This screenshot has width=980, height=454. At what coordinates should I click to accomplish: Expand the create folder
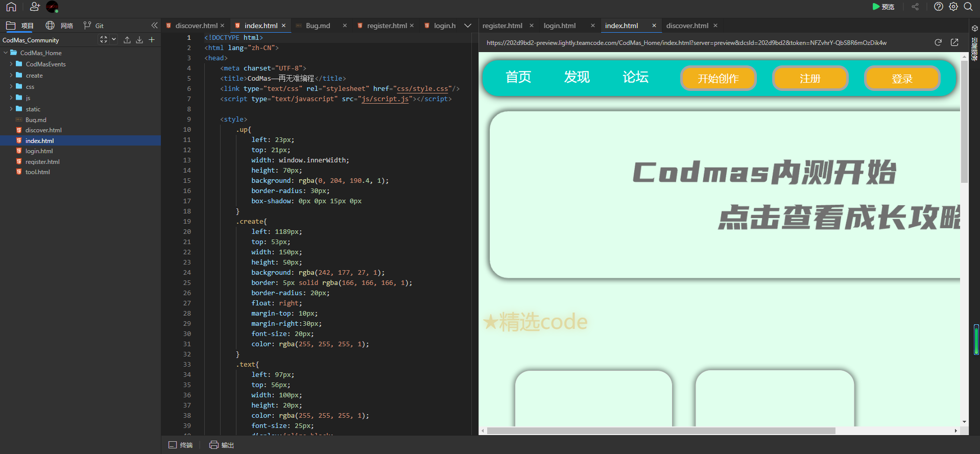point(11,75)
